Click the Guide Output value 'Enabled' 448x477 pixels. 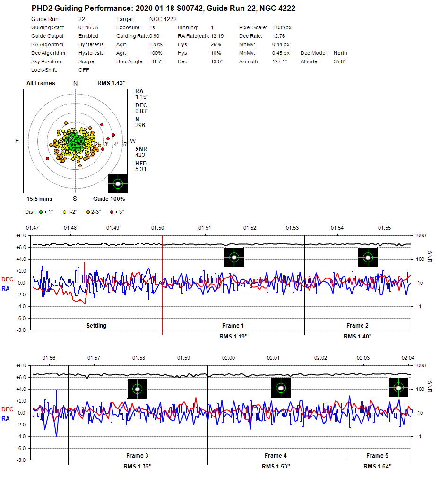88,36
